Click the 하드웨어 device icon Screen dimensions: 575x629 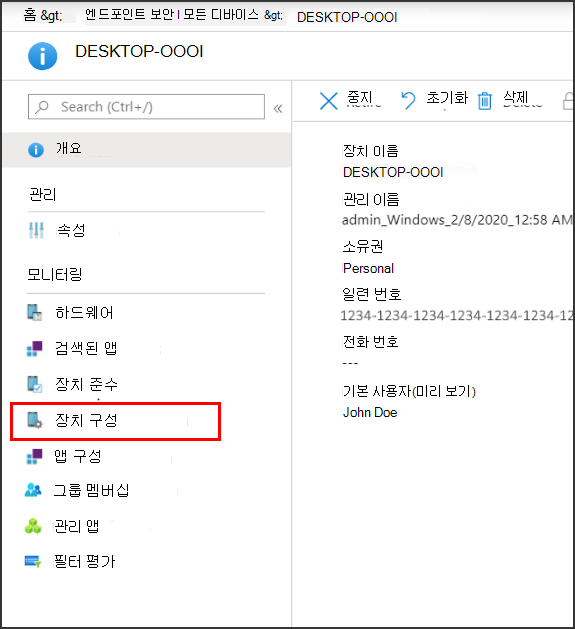[35, 312]
